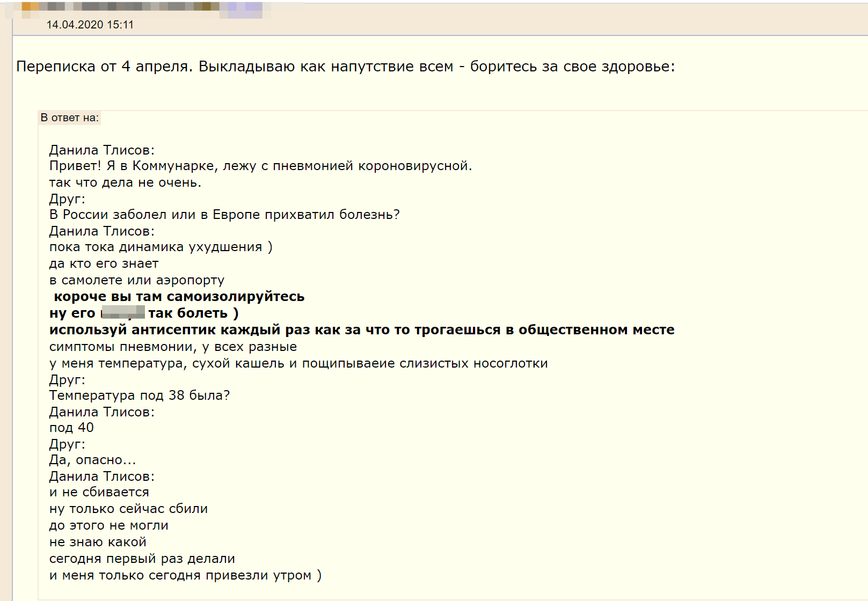Click the line 'ну только сейчас сбили'
The height and width of the screenshot is (601, 868).
pyautogui.click(x=128, y=509)
